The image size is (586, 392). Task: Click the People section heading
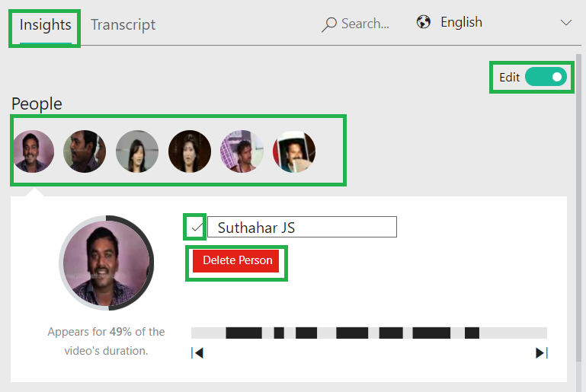point(37,104)
